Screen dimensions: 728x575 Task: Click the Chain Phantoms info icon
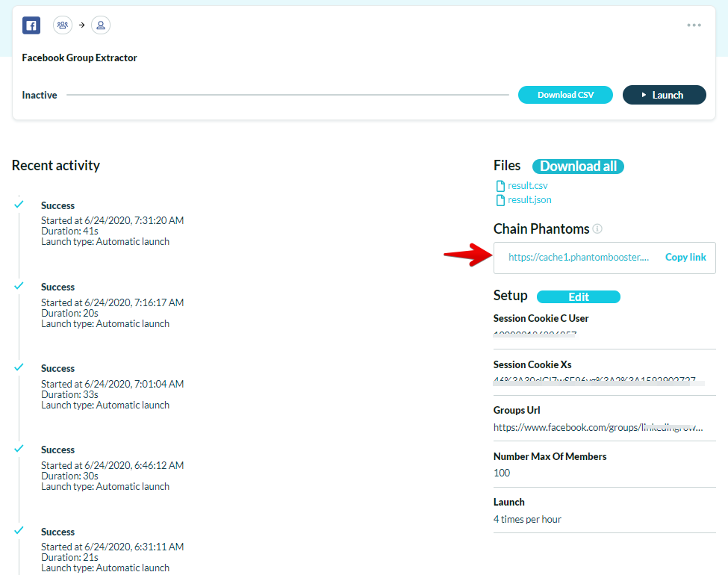(x=597, y=229)
